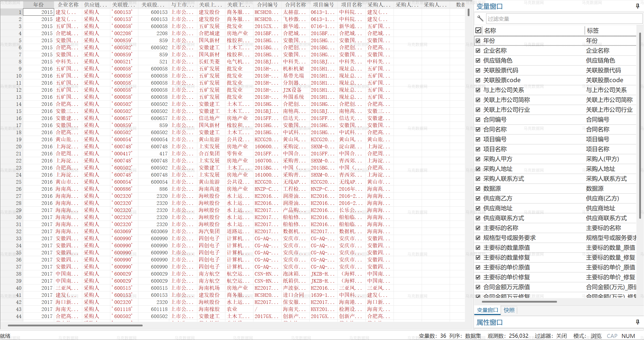Select variable row 主要标的名称
The width and height of the screenshot is (644, 340).
(x=555, y=228)
